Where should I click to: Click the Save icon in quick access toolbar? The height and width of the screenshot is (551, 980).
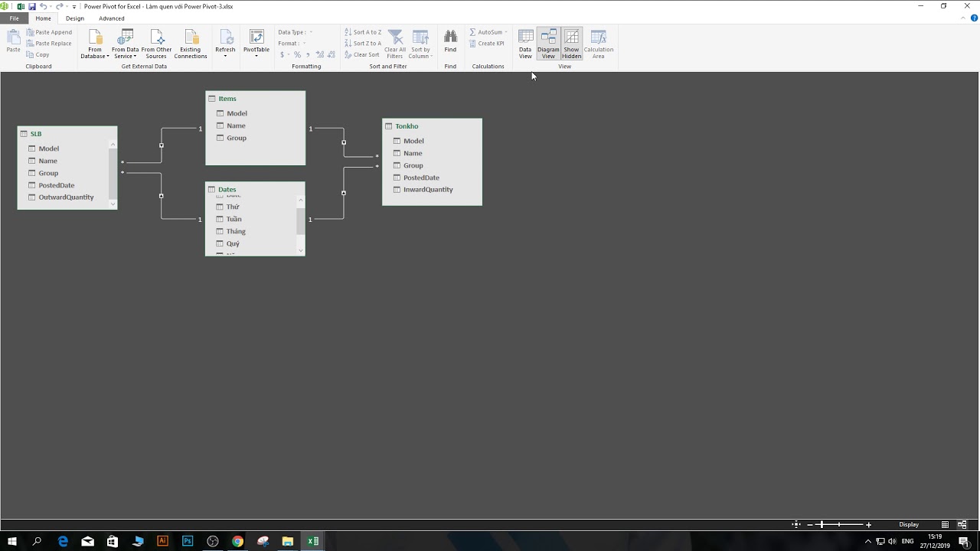click(32, 6)
